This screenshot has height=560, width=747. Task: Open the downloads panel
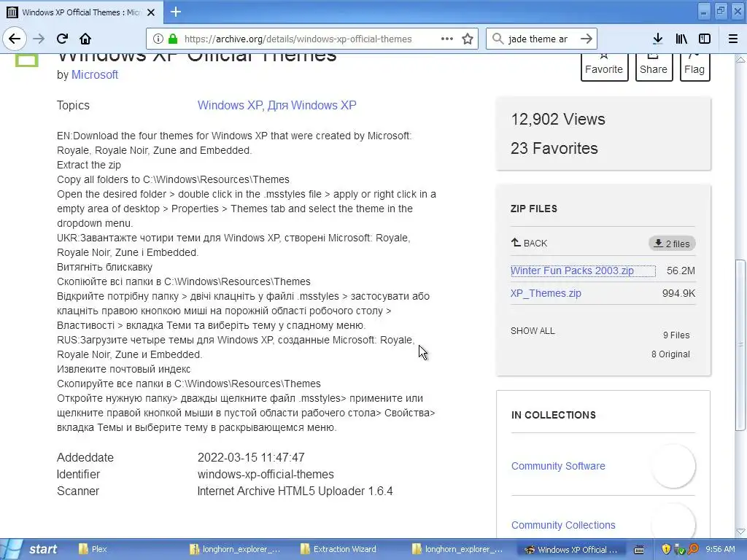click(658, 39)
